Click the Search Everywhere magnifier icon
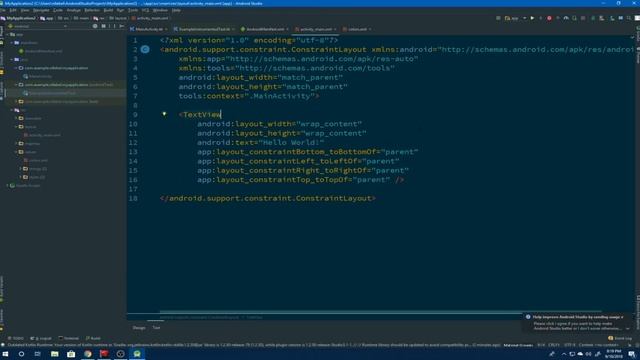The height and width of the screenshot is (360, 640). 629,18
